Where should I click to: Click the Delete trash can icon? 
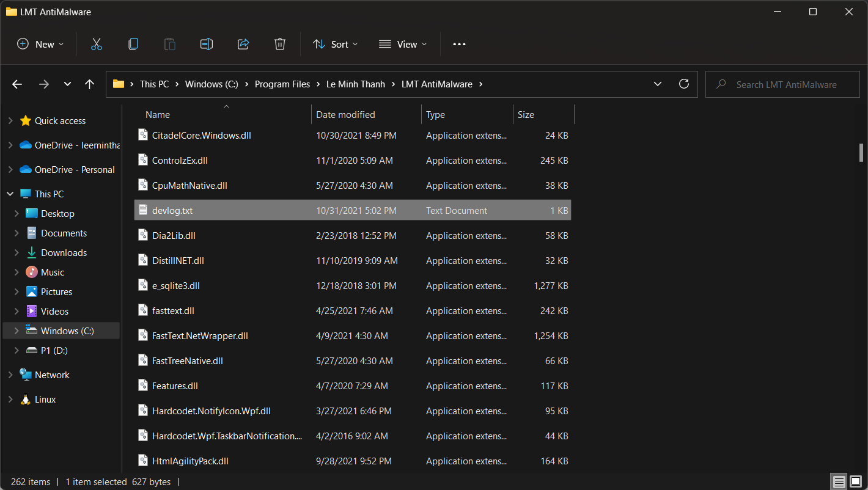280,44
